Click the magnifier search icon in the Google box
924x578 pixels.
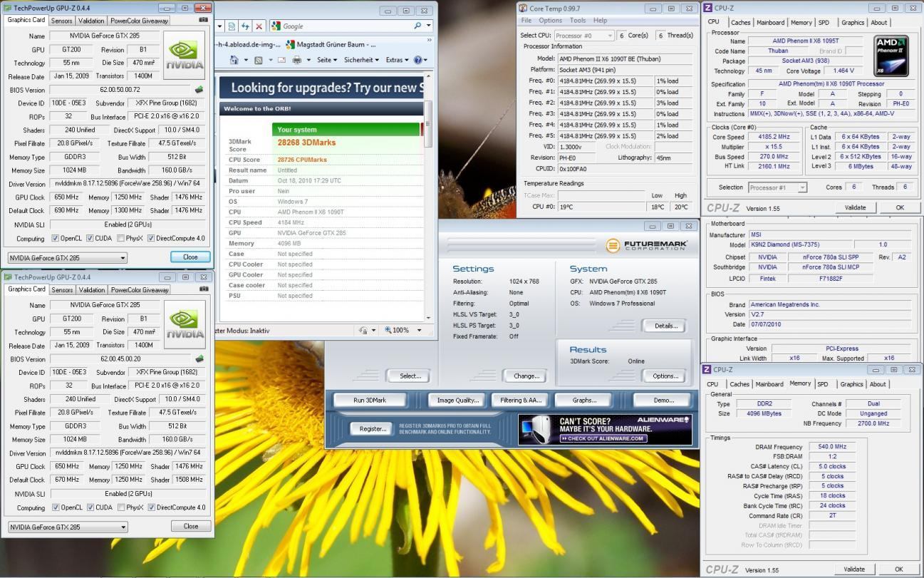[417, 26]
